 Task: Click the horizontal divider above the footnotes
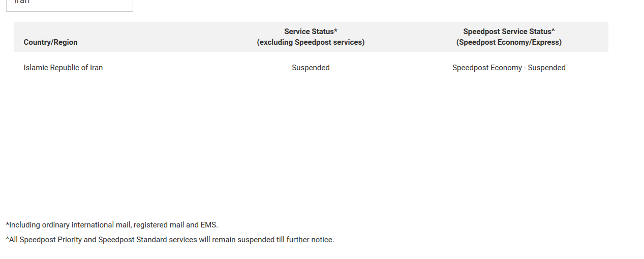pyautogui.click(x=311, y=215)
